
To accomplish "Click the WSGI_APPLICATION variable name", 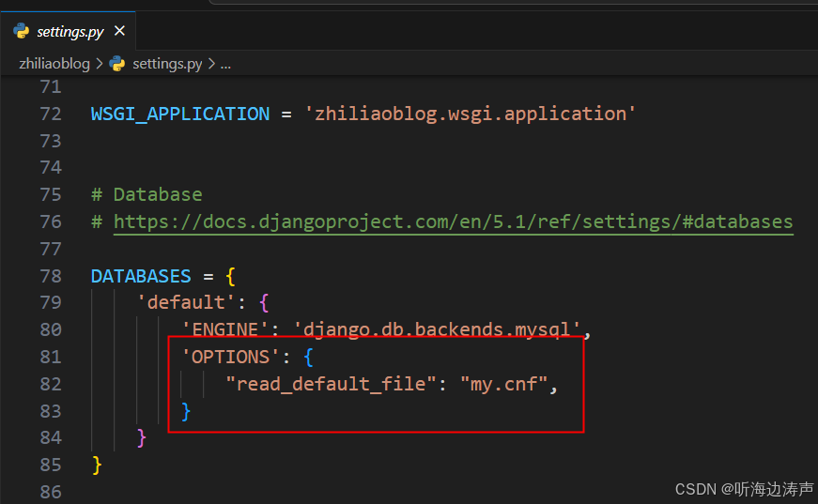I will click(180, 114).
